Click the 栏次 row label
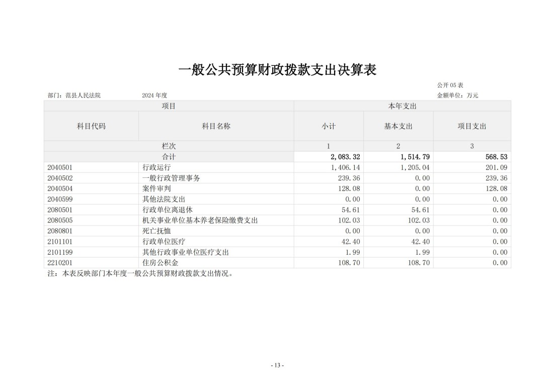Screen dimensions: 555x392 169,146
